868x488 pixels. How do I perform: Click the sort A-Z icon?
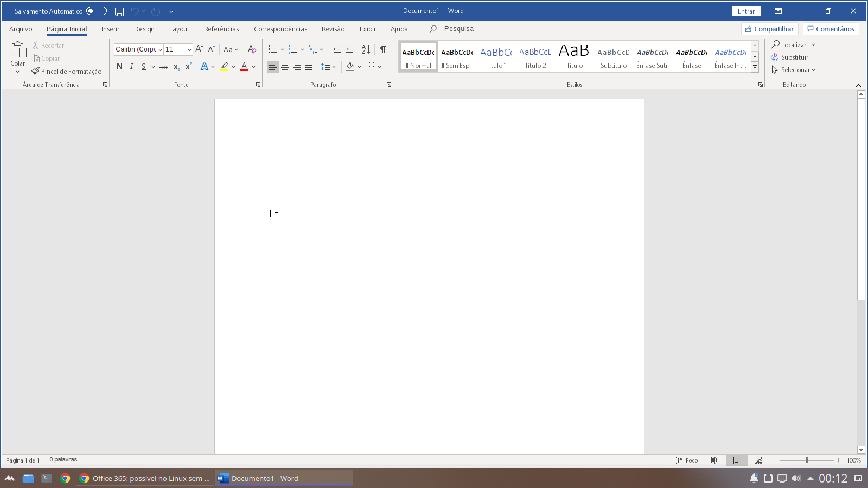[x=366, y=49]
